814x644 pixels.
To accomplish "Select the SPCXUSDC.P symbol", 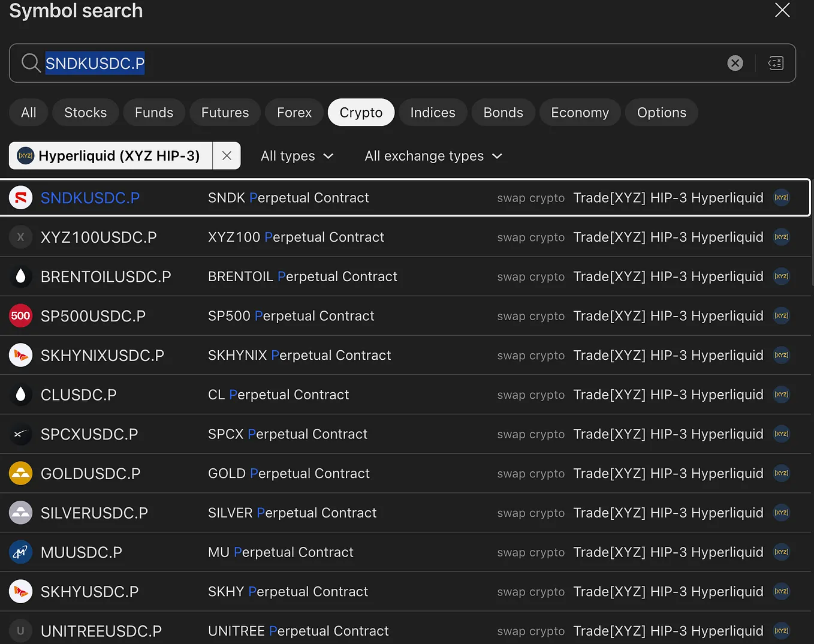I will 406,434.
